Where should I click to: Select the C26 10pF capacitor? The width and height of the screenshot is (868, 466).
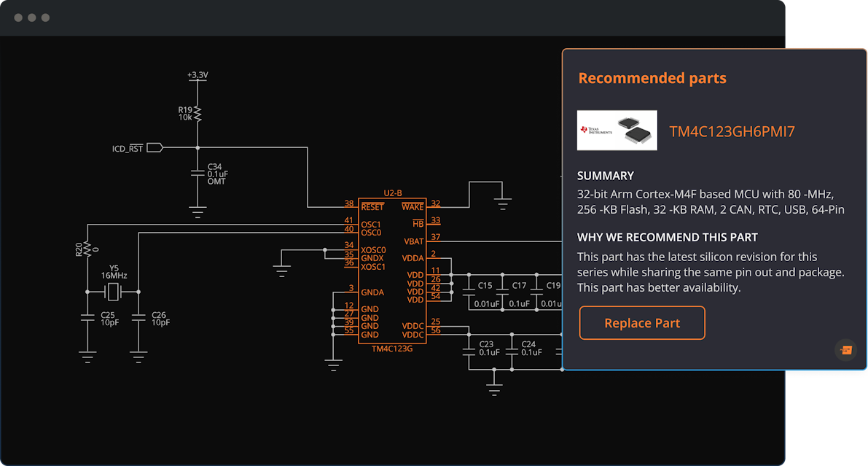pyautogui.click(x=138, y=318)
